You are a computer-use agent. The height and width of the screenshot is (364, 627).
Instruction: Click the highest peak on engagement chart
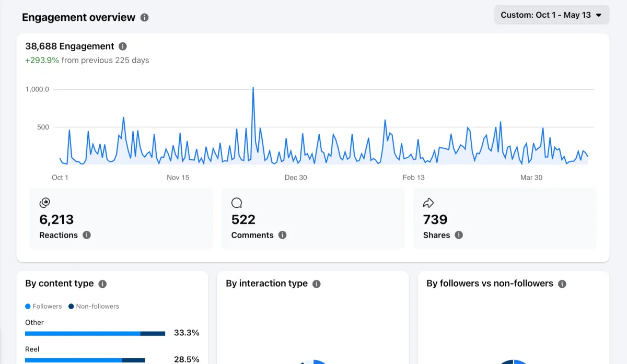point(253,88)
